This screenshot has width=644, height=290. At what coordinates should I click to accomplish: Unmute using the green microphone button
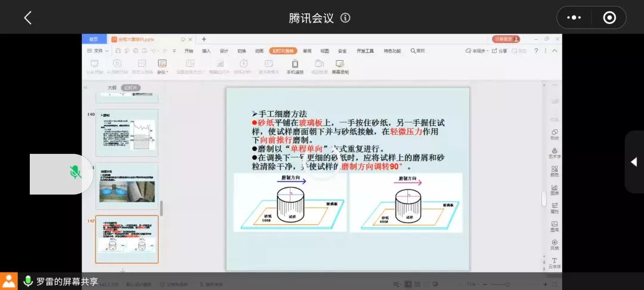click(75, 173)
